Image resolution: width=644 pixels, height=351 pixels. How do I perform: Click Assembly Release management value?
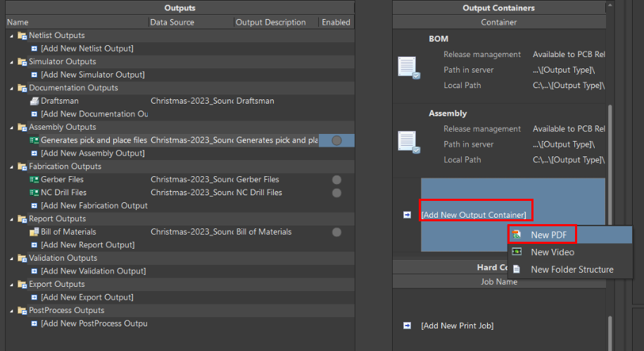[x=569, y=129]
